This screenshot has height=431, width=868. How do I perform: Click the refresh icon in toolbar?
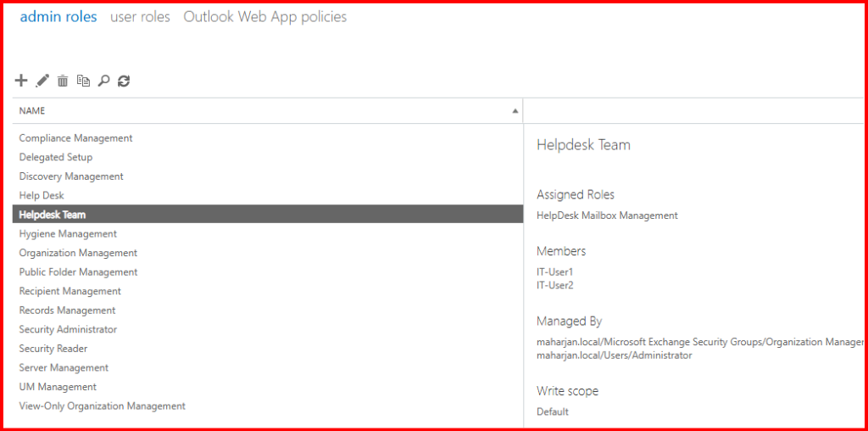[x=124, y=81]
